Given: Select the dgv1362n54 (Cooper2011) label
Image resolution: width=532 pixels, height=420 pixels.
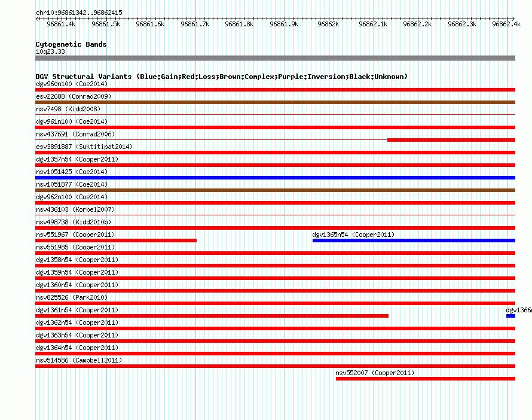Looking at the screenshot, I should point(77,322).
